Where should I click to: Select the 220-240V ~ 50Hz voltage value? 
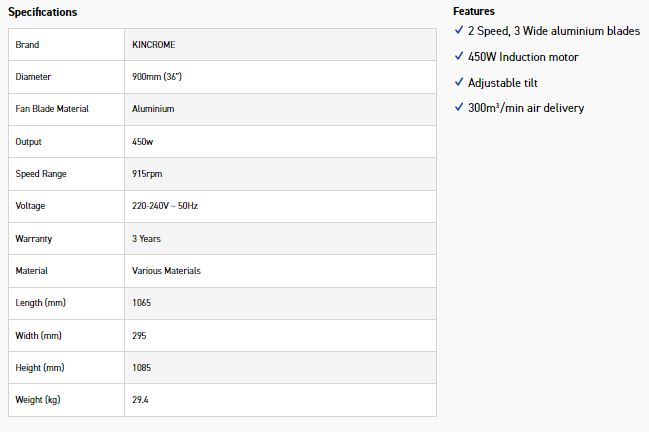coord(171,206)
